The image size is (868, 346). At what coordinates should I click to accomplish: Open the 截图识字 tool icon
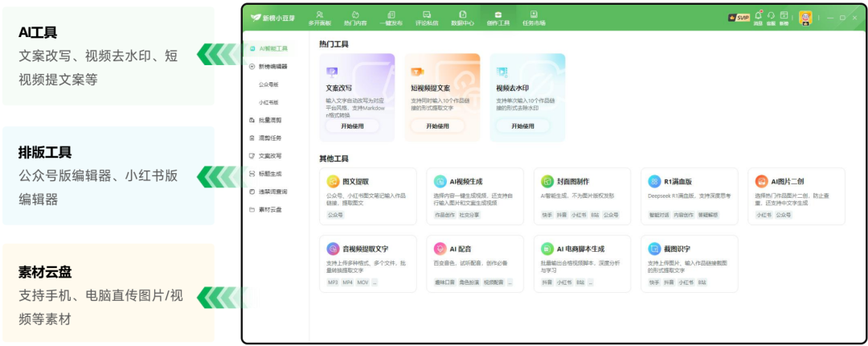pyautogui.click(x=654, y=249)
